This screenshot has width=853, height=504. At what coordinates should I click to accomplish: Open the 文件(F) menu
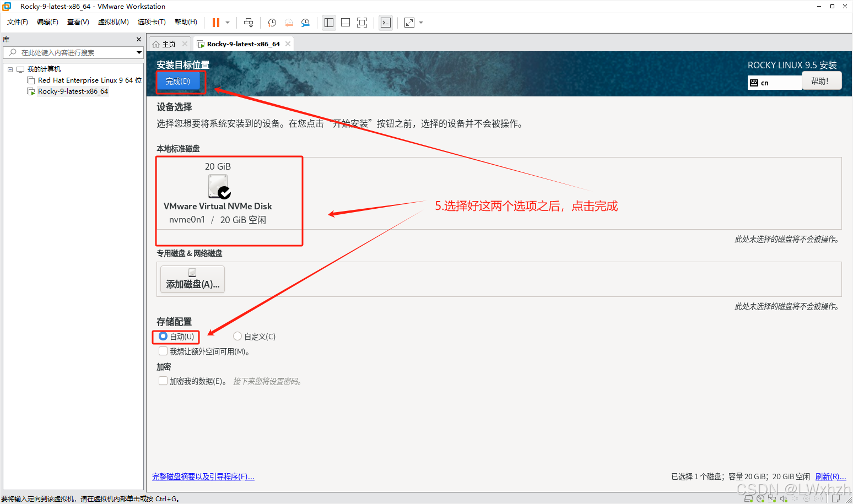tap(18, 22)
